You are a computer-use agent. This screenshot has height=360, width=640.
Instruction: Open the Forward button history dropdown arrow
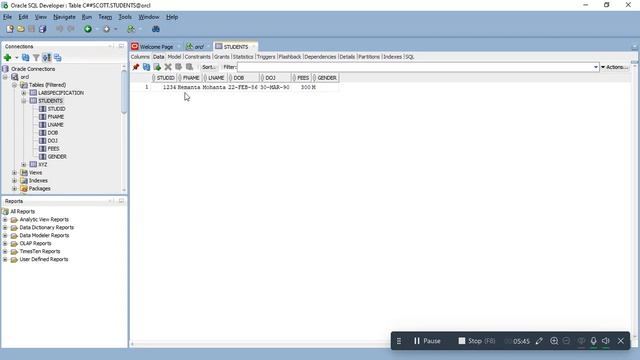(116, 29)
